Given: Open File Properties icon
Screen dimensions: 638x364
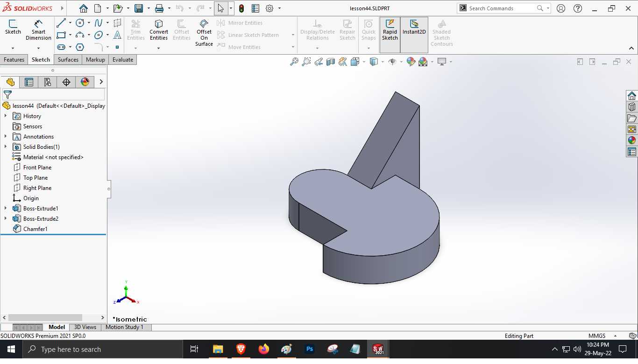Looking at the screenshot, I should 255,8.
